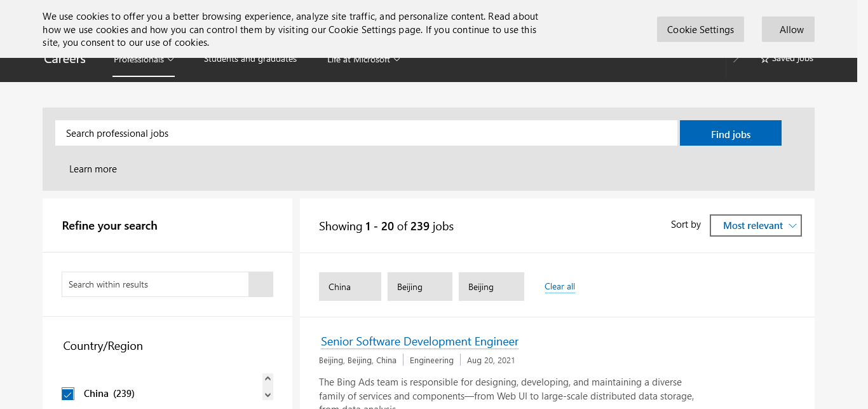Go to the Careers home link

point(65,60)
